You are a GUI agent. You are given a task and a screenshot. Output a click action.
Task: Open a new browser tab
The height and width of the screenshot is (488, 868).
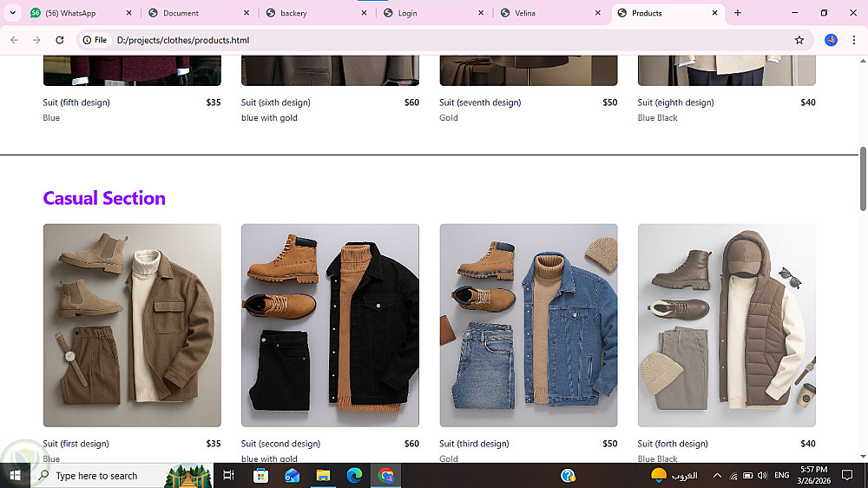pos(737,13)
